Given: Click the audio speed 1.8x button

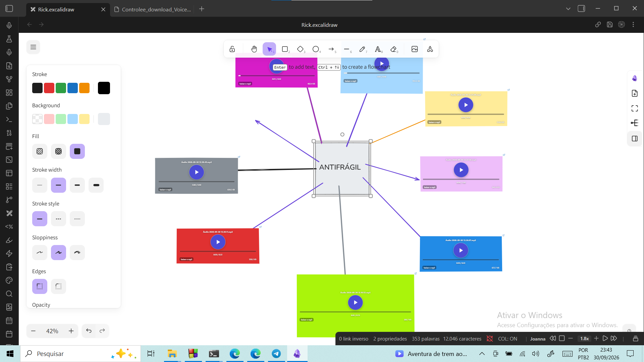Looking at the screenshot, I should click(584, 339).
